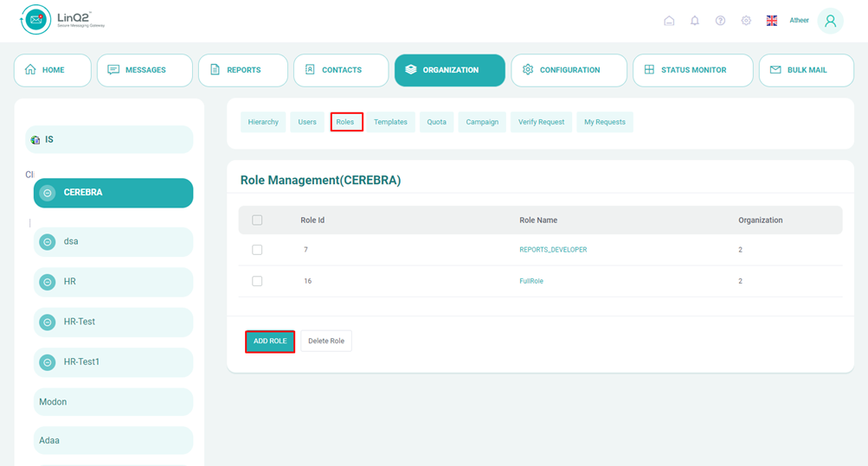The image size is (868, 466).
Task: Switch to the Templates sub-tab
Action: [390, 122]
